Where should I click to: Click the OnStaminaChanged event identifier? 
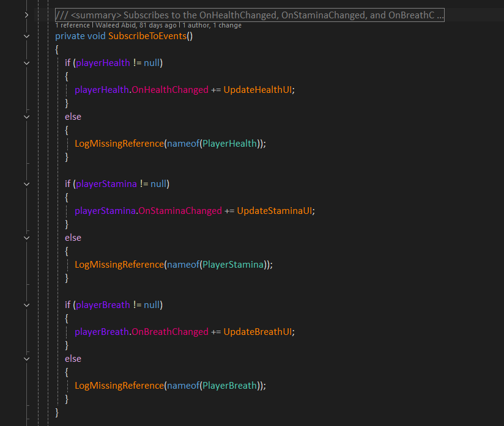[180, 211]
